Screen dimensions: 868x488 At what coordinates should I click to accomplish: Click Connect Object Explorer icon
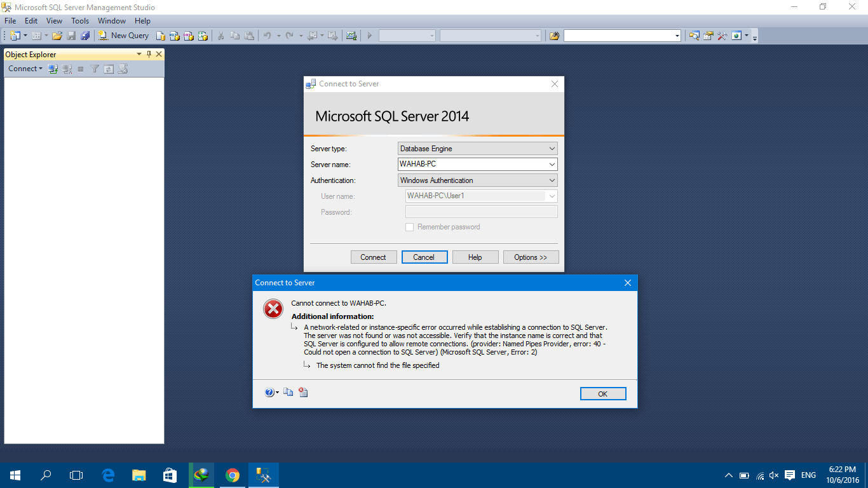(53, 69)
